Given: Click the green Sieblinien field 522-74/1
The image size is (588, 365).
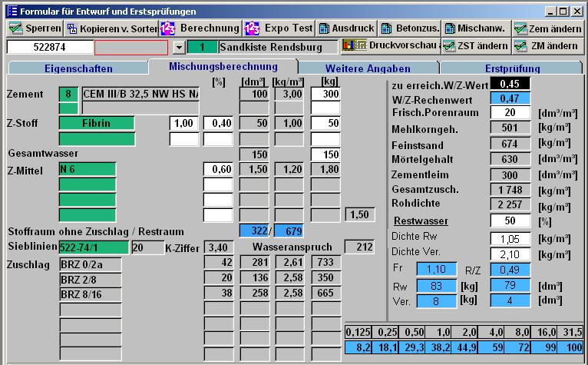Looking at the screenshot, I should pyautogui.click(x=94, y=247).
